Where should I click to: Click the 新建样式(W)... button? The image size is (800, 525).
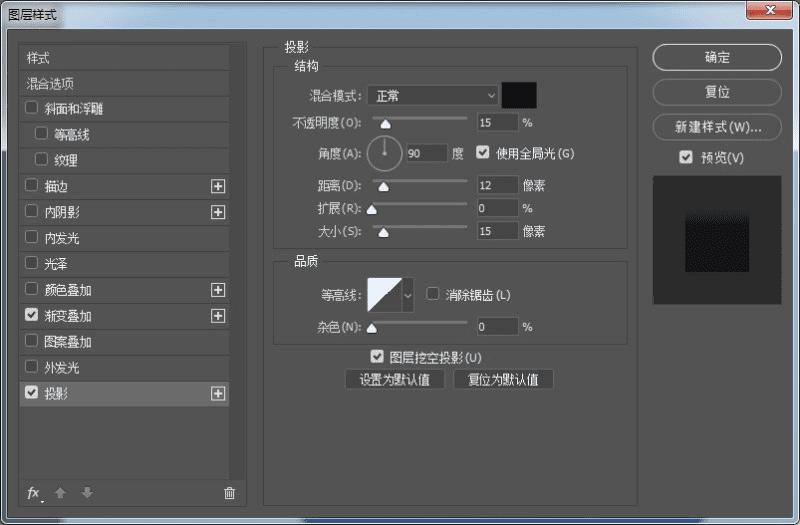click(717, 127)
